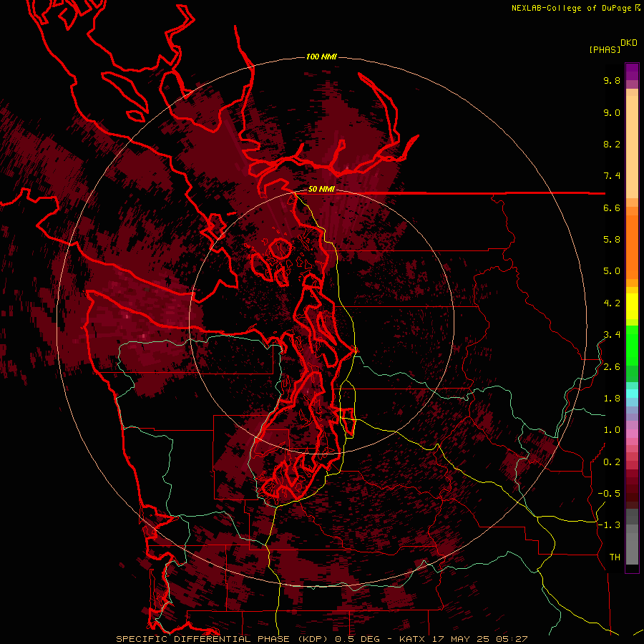Click the 9.8 value on the color scale
Screen dimensions: 644x644
(x=612, y=80)
